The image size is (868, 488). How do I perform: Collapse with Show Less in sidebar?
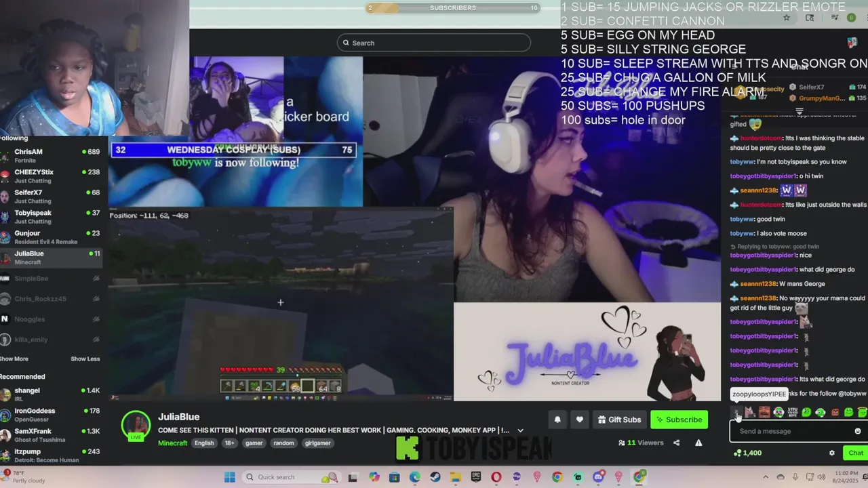85,359
